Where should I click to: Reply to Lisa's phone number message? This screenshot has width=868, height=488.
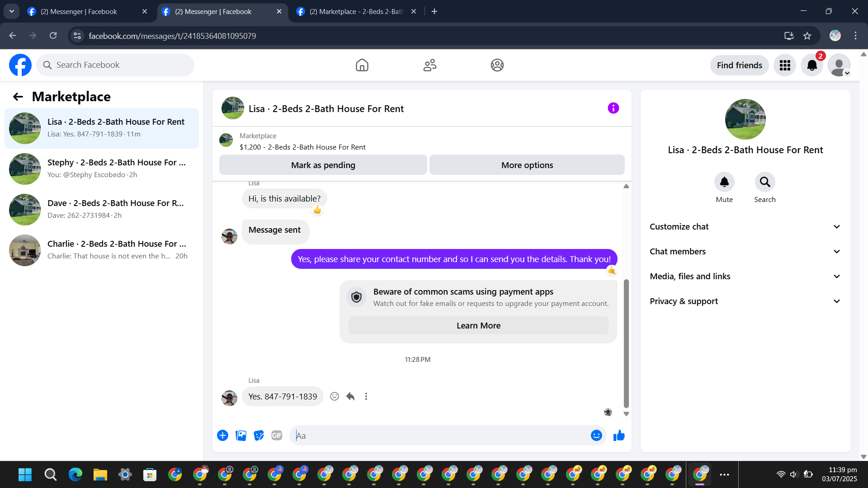[x=350, y=396]
